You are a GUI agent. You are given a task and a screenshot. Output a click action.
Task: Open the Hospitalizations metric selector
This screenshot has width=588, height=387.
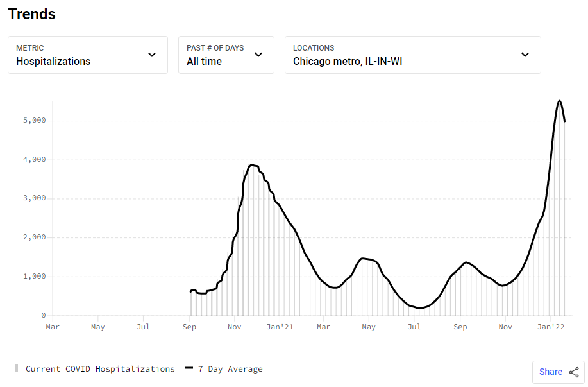click(x=88, y=55)
